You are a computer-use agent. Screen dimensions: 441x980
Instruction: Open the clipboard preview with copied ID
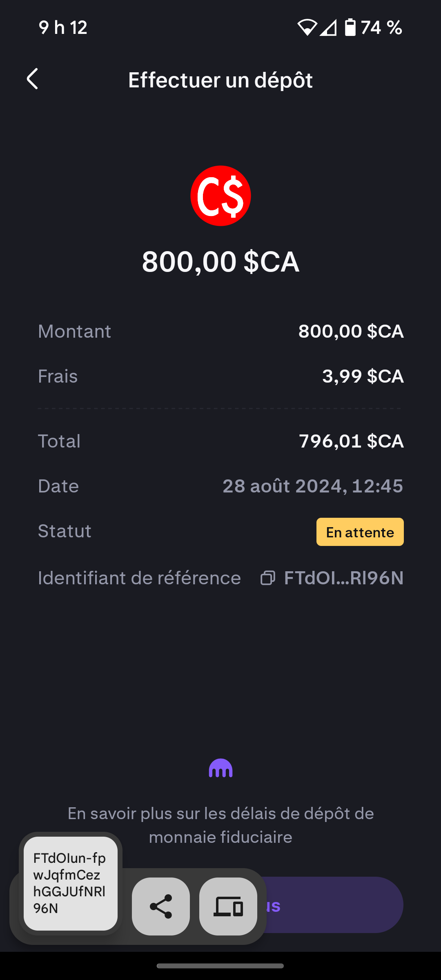click(x=70, y=883)
